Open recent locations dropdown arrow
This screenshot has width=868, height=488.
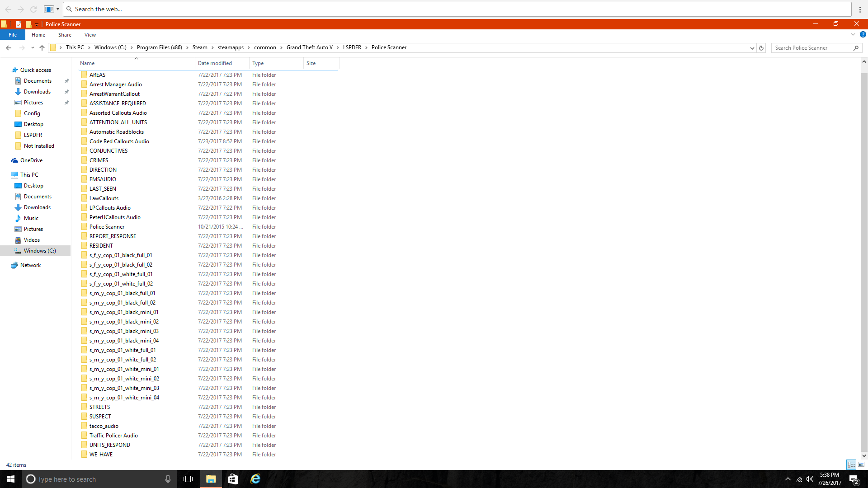coord(33,48)
